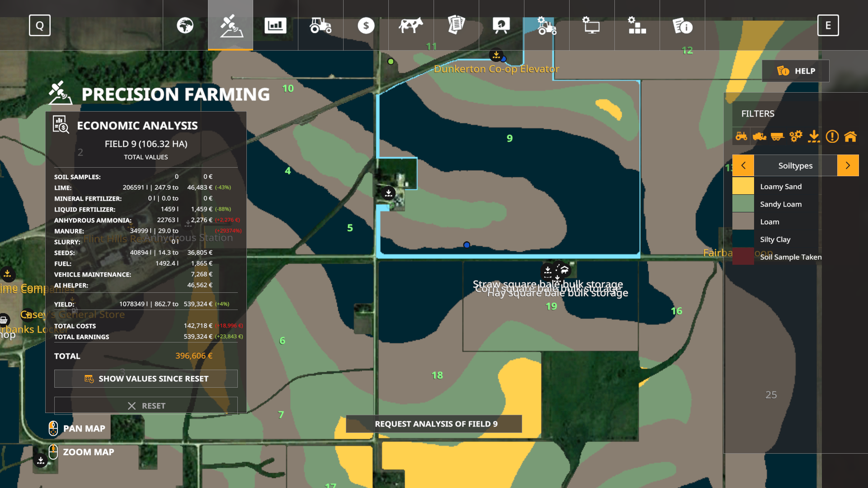Click the YIELD row in analysis
The width and height of the screenshot is (868, 488).
click(146, 304)
